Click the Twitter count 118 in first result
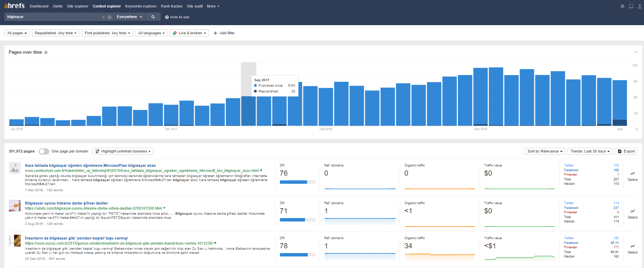 [616, 165]
